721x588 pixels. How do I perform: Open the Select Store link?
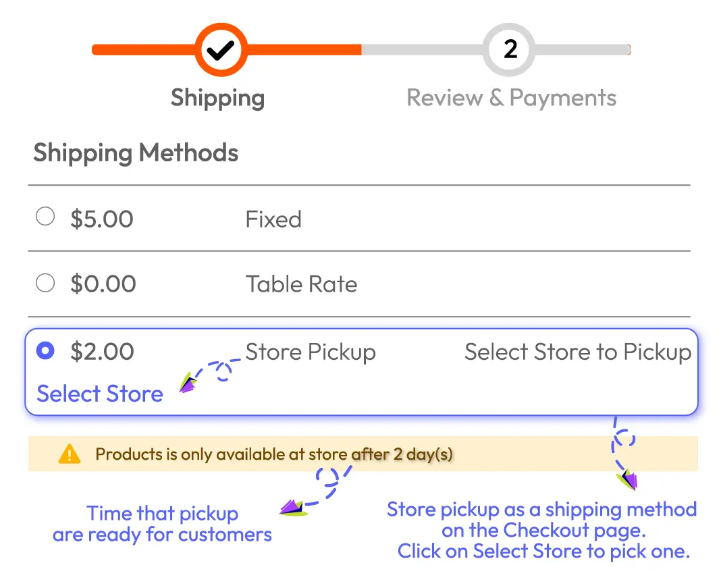coord(99,394)
